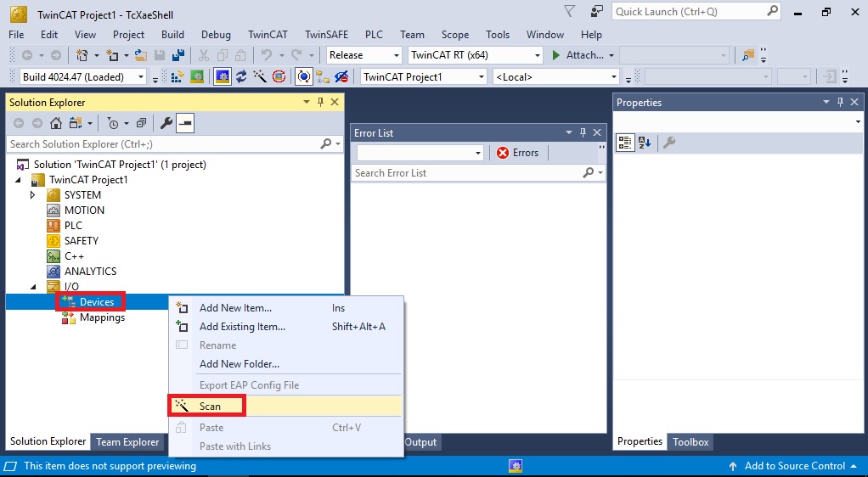This screenshot has width=868, height=477.
Task: Choose Add New Folder... in context menu
Action: [285, 363]
